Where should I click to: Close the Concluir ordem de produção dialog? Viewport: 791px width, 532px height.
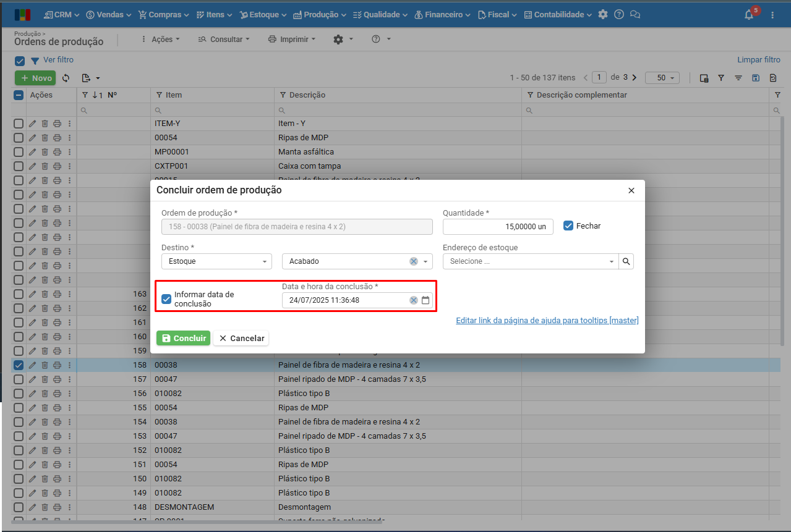[631, 190]
